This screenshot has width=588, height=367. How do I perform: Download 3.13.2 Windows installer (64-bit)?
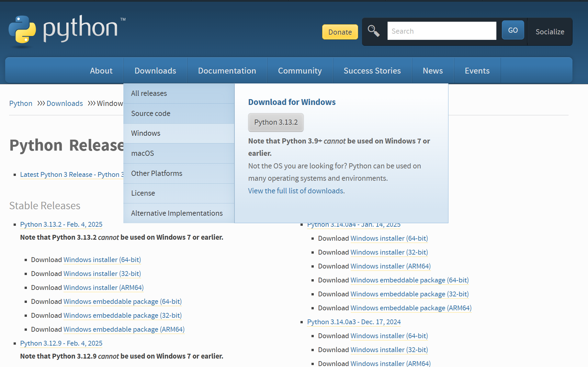[102, 259]
